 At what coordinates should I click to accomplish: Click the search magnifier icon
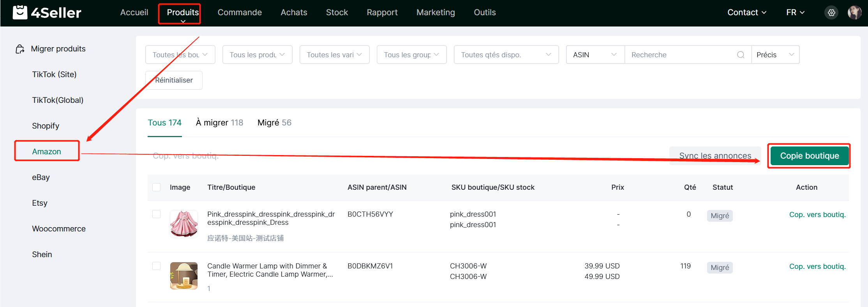[x=741, y=55]
